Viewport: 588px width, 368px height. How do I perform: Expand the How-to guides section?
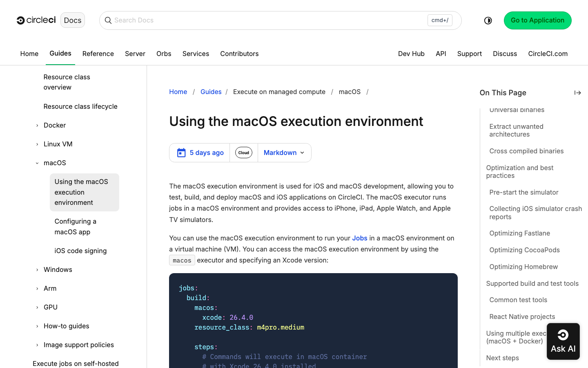[37, 326]
